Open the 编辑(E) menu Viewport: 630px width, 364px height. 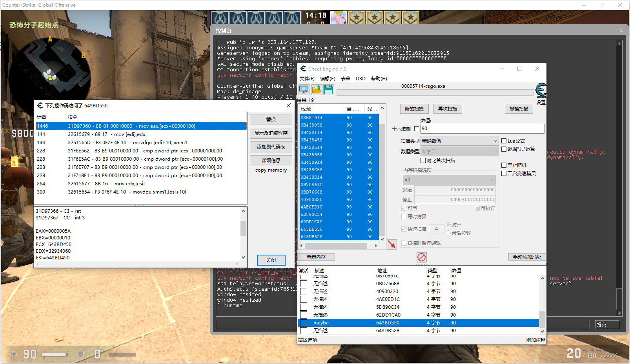[x=328, y=79]
